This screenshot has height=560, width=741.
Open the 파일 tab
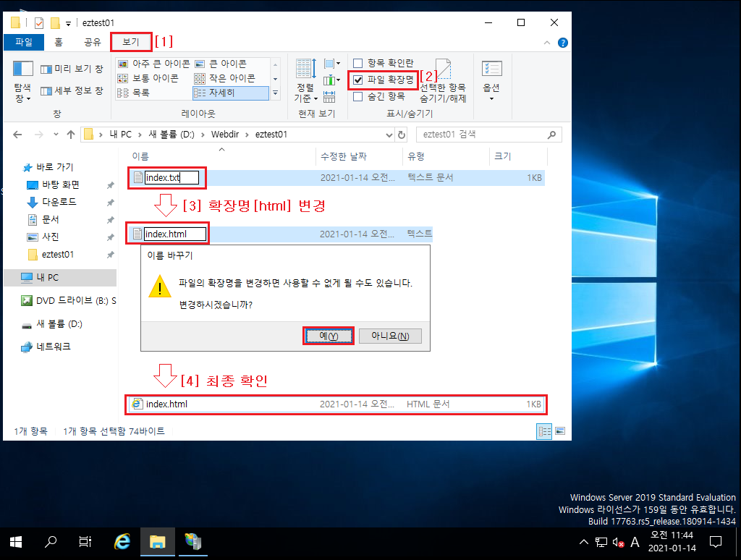coord(24,42)
